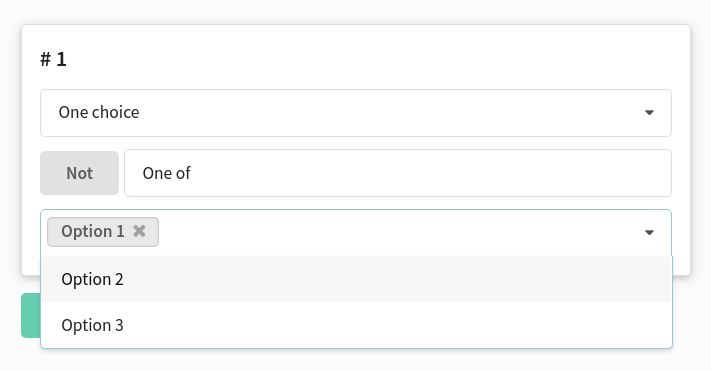
Task: Click the # 1 condition heading
Action: point(54,59)
